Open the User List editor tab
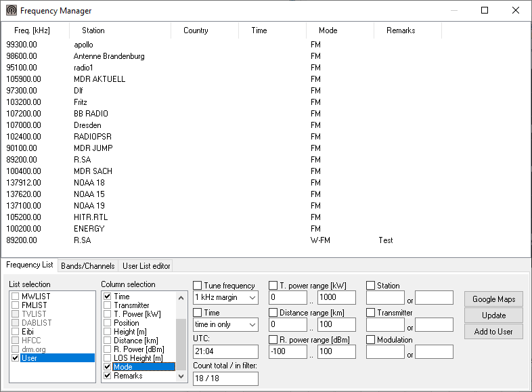This screenshot has height=392, width=532. tap(146, 266)
